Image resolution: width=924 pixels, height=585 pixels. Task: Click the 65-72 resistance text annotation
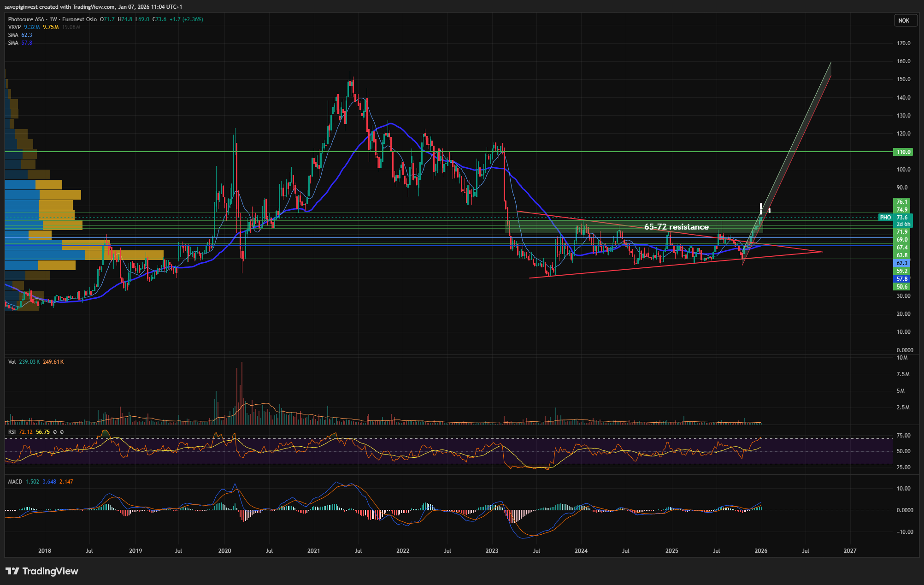[x=676, y=227]
